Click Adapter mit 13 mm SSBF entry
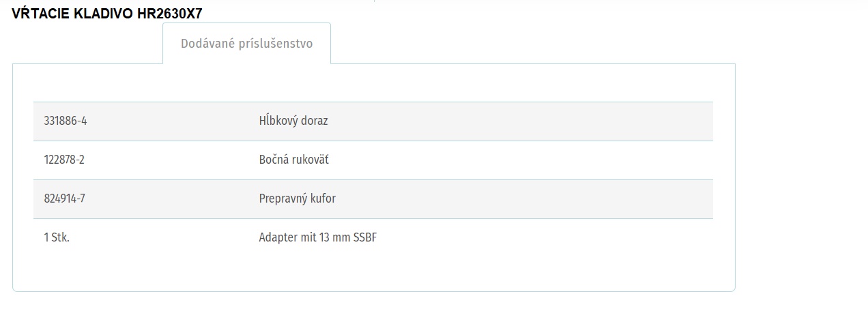This screenshot has height=322, width=868. pyautogui.click(x=317, y=237)
